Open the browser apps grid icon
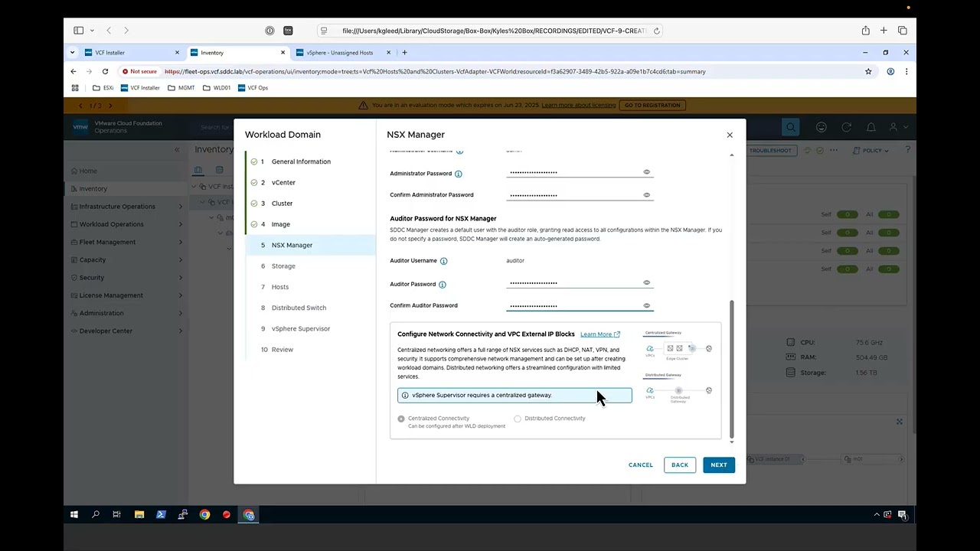Screen dimensions: 980x551 (x=75, y=88)
